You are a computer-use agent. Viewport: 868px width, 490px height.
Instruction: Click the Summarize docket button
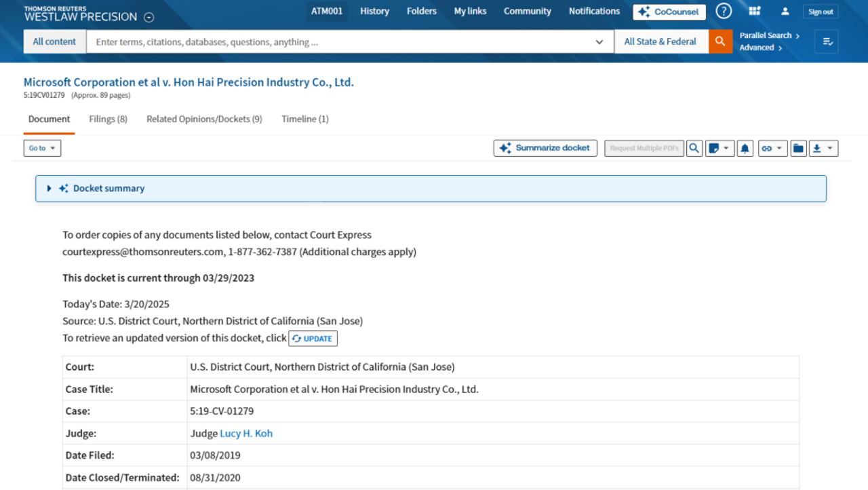pos(545,148)
